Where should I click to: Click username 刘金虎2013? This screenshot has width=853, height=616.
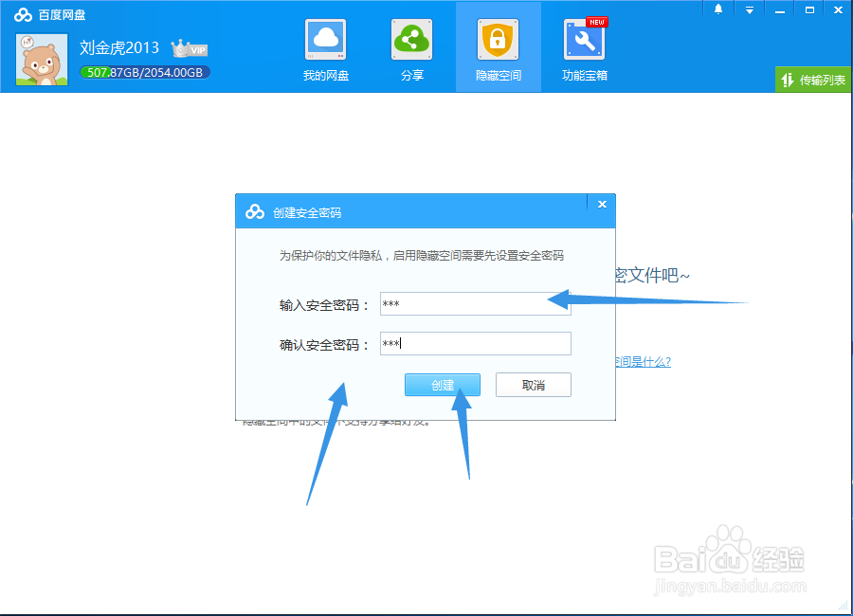(119, 48)
